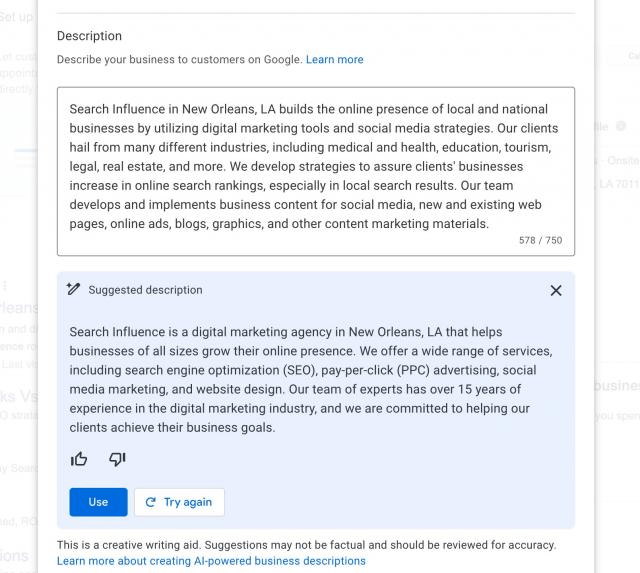Click the dimmed info icon on the right edge
This screenshot has height=573, width=640.
pyautogui.click(x=621, y=126)
